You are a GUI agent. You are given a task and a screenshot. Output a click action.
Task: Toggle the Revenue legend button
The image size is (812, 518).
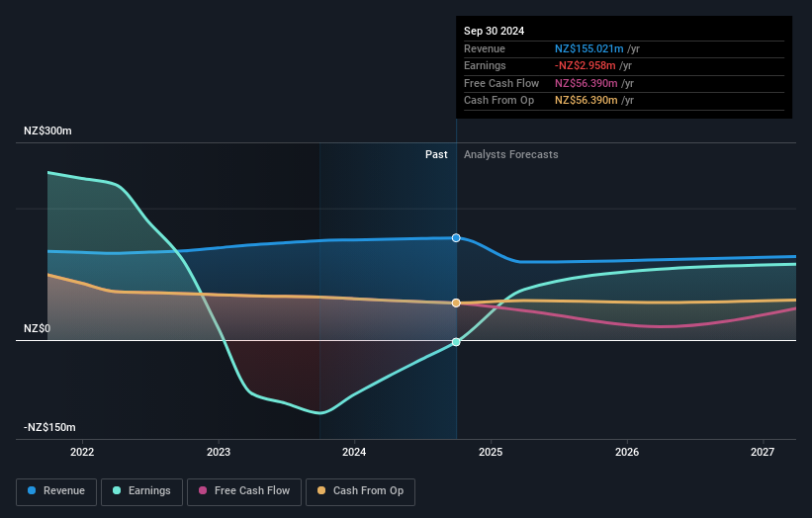(56, 491)
